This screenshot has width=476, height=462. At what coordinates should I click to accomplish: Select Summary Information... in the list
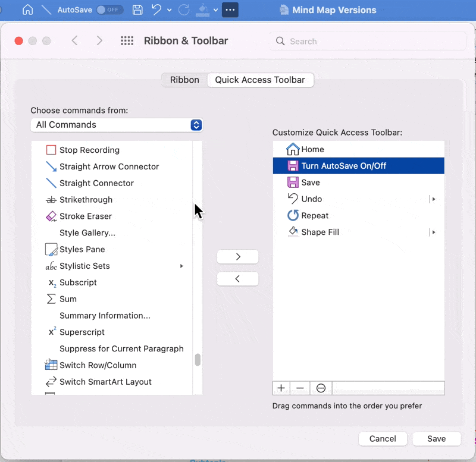105,316
